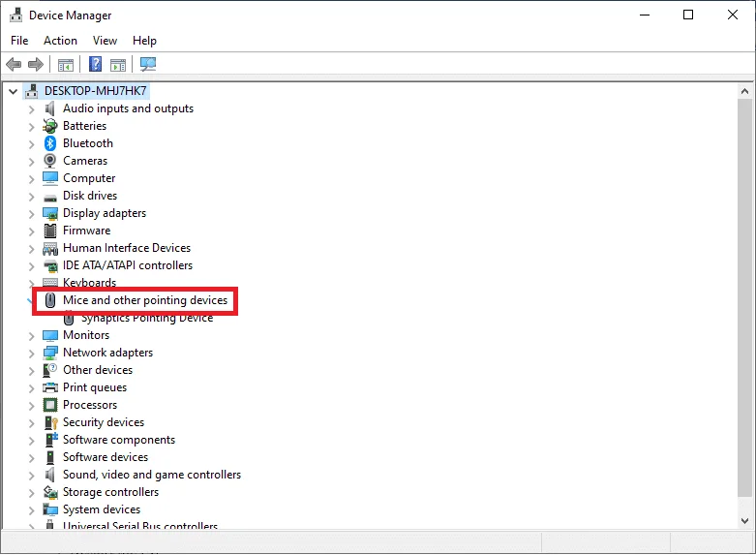Select the Storage controllers label
Image resolution: width=756 pixels, height=555 pixels.
coord(111,492)
